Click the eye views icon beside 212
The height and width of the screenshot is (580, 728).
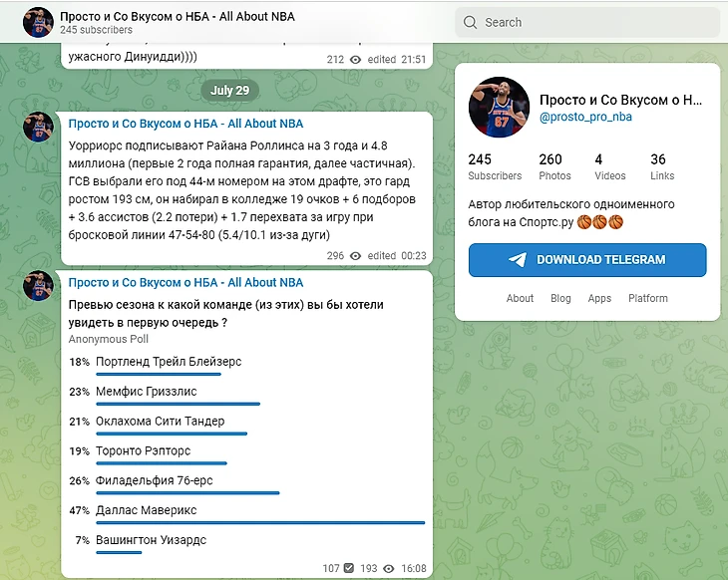click(x=355, y=60)
